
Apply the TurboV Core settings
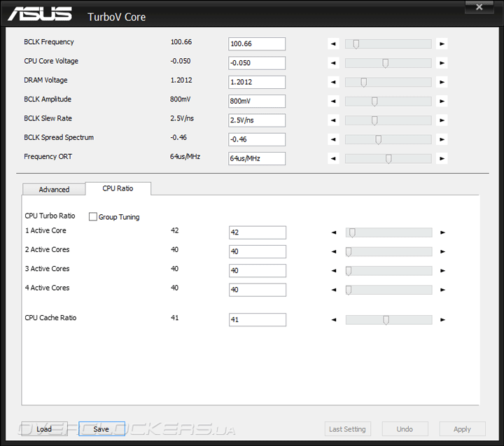click(x=462, y=429)
